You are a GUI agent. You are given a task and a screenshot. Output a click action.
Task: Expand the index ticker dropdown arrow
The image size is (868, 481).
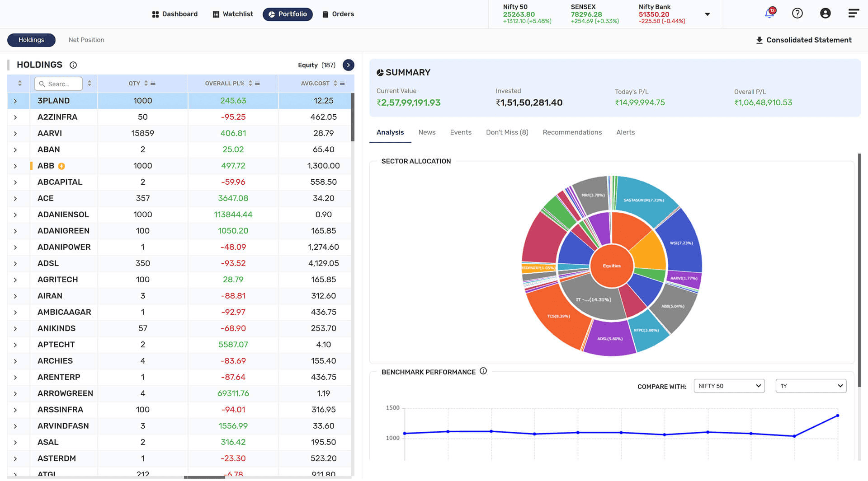pyautogui.click(x=708, y=14)
